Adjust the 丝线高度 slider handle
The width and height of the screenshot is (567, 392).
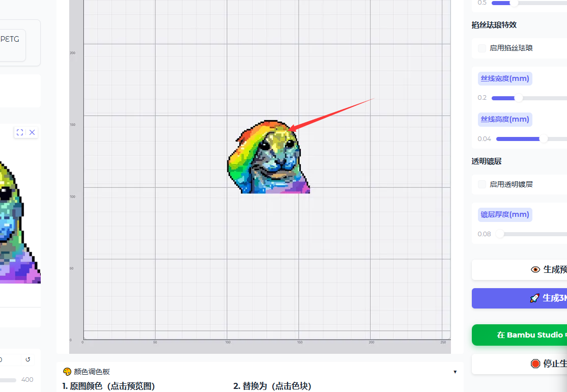click(x=544, y=139)
